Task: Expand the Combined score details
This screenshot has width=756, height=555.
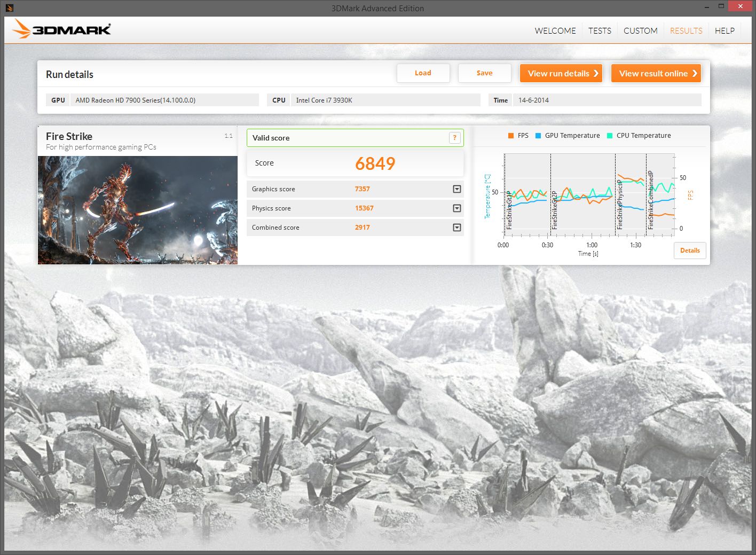Action: coord(457,228)
